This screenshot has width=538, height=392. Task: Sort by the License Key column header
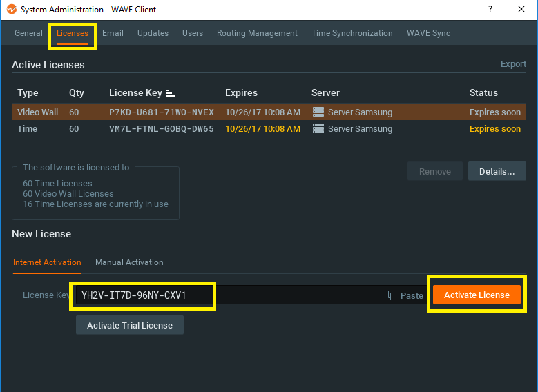pos(135,93)
